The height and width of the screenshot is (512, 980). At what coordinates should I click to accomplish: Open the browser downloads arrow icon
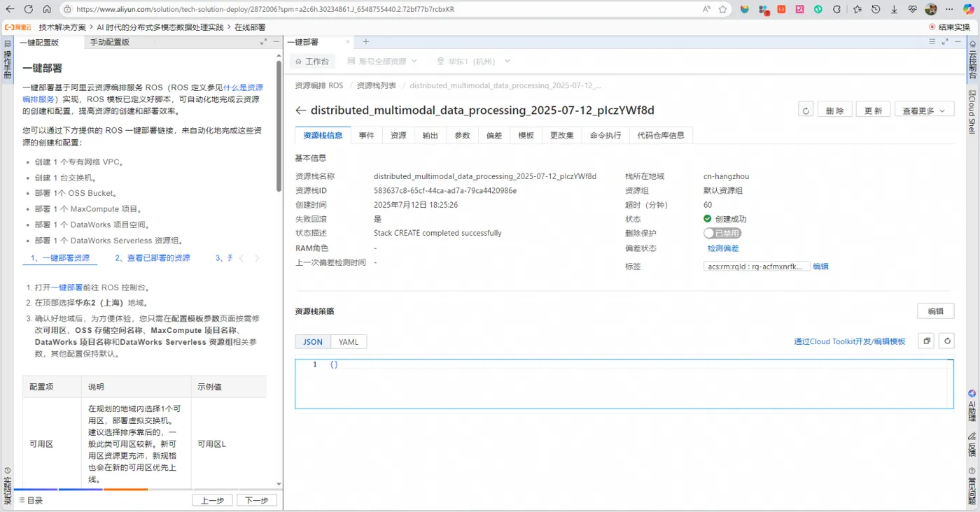coord(894,9)
